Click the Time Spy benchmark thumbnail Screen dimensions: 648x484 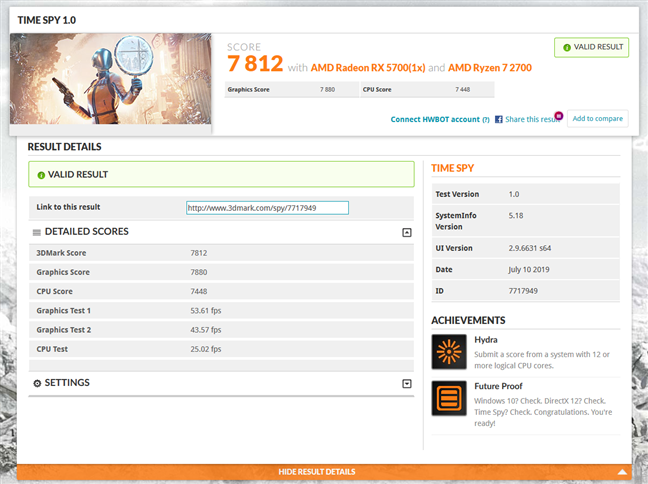click(x=110, y=79)
